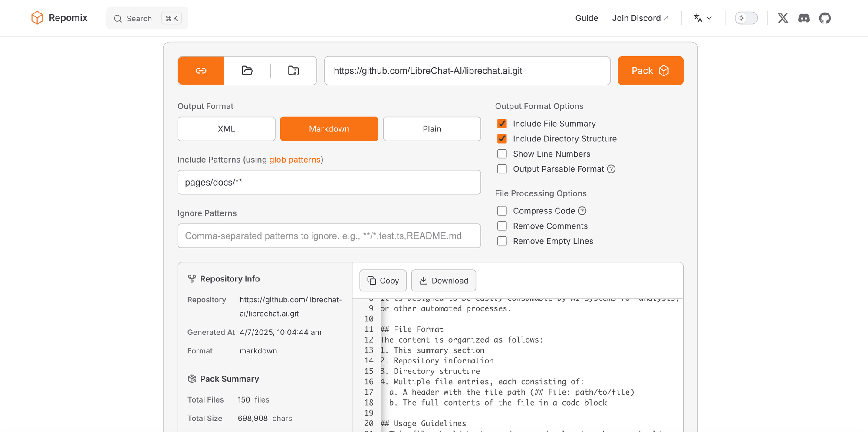Enable Remove Empty Lines

click(502, 241)
